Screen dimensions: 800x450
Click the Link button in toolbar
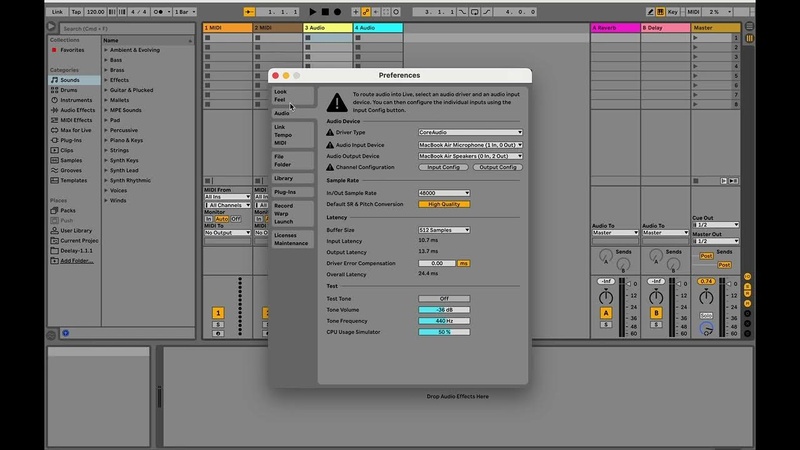coord(57,12)
